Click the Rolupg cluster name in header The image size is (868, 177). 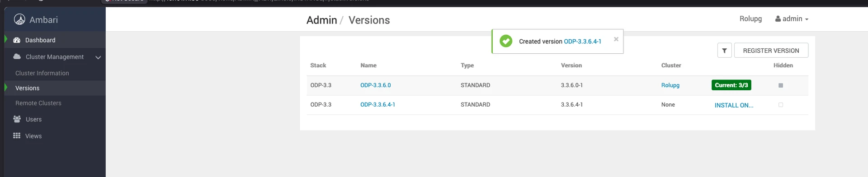tap(750, 19)
